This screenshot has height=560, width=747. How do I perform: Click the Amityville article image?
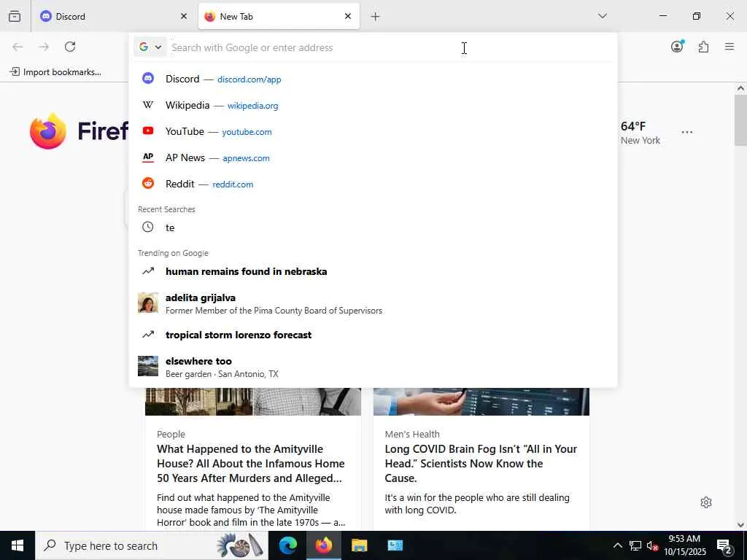point(253,402)
